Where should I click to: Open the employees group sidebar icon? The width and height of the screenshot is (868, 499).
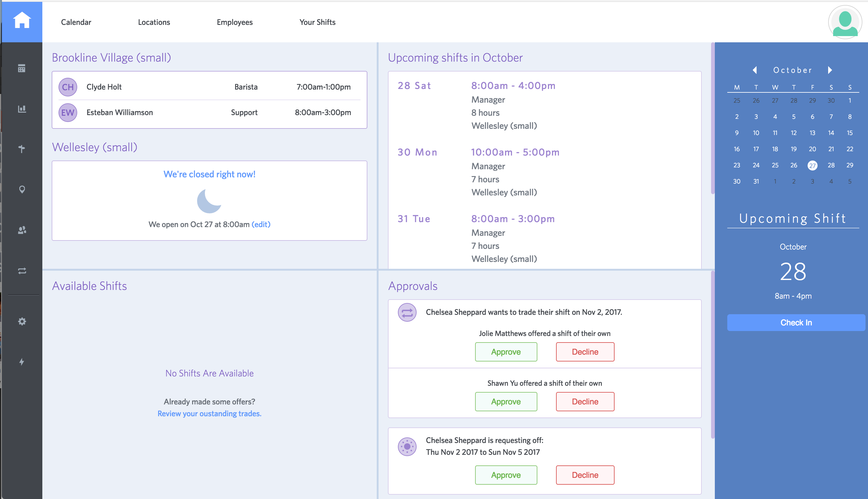pyautogui.click(x=22, y=230)
